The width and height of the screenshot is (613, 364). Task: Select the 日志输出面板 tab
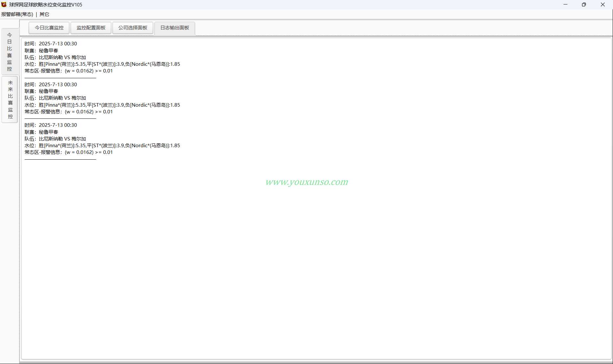click(175, 28)
